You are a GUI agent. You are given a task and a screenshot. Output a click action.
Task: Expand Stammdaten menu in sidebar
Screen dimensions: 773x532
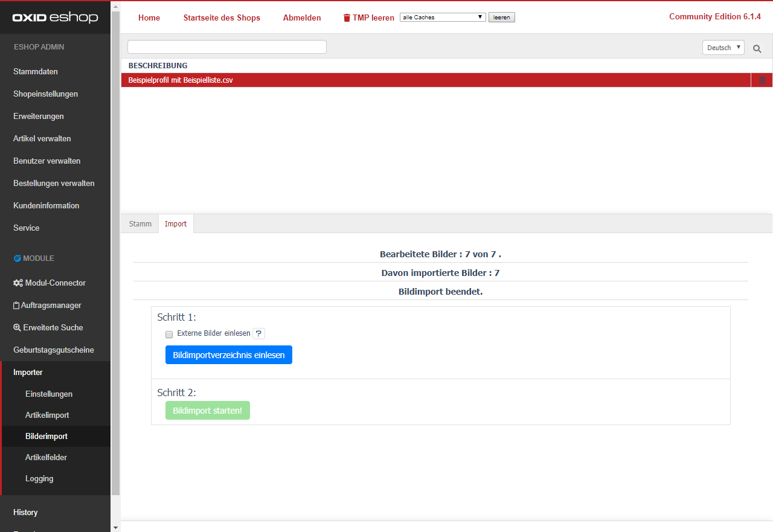(x=36, y=71)
